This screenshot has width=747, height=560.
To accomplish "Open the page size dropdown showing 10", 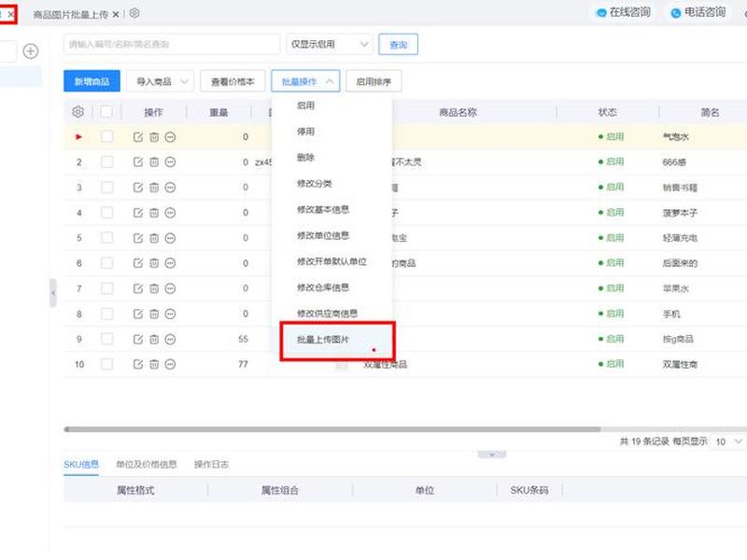I will 728,441.
